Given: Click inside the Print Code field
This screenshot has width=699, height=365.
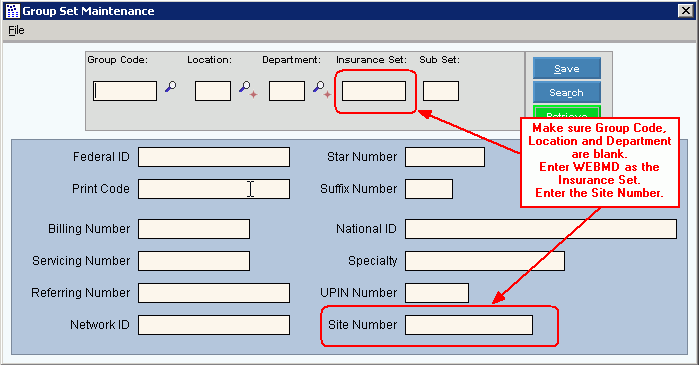Looking at the screenshot, I should (x=214, y=189).
